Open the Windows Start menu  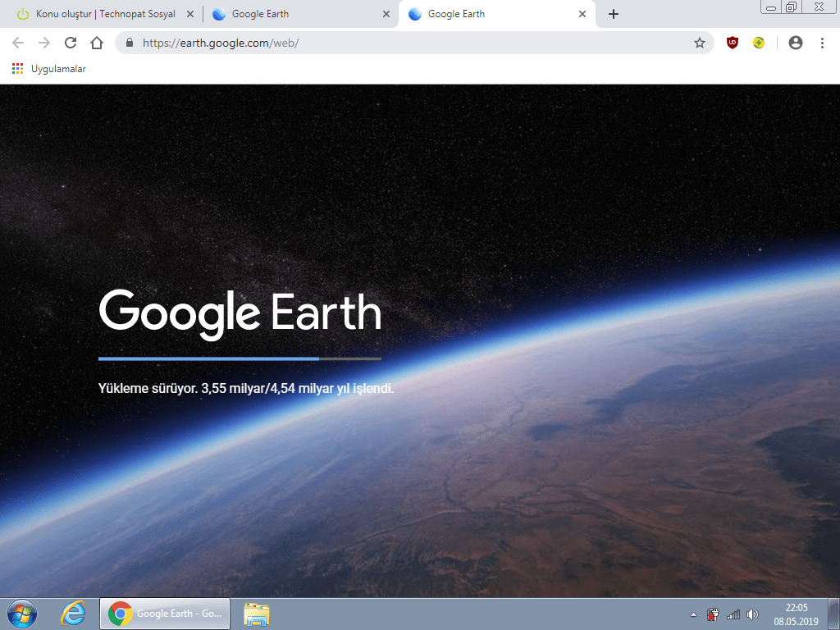[22, 614]
